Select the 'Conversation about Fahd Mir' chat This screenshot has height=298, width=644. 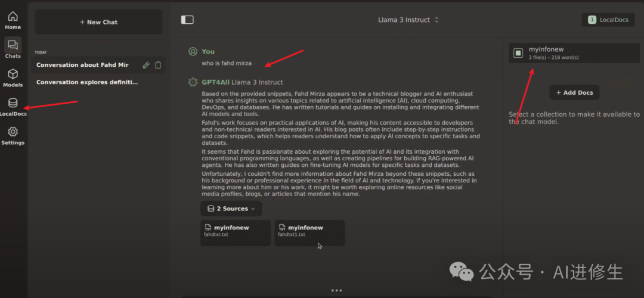pos(82,65)
